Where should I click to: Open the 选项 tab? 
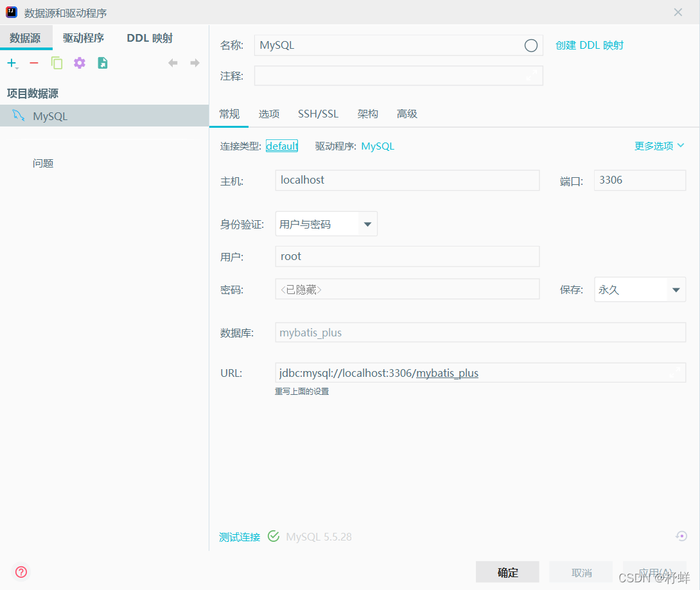tap(268, 114)
